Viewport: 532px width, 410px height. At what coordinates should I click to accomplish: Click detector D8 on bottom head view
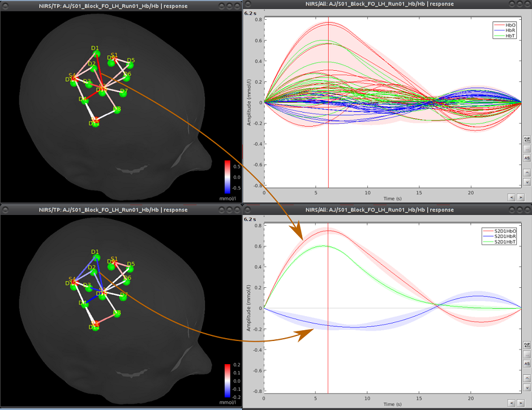tap(117, 314)
